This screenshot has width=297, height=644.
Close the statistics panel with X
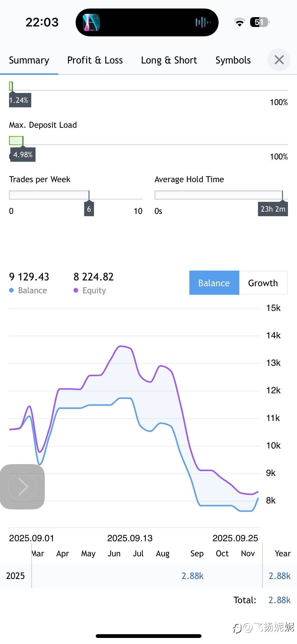[279, 60]
